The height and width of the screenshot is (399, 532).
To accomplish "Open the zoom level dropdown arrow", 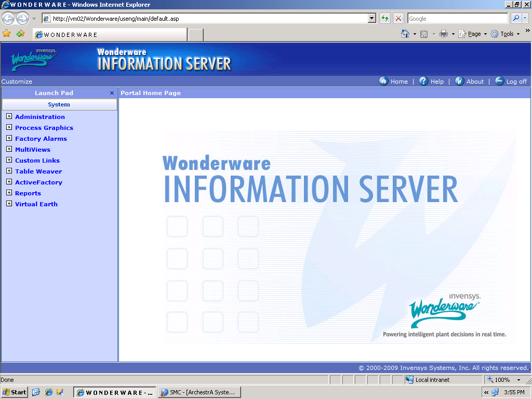I will click(518, 380).
